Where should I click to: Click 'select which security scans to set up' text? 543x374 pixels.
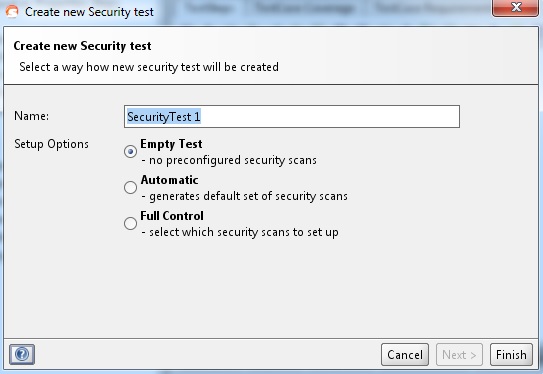tap(240, 232)
